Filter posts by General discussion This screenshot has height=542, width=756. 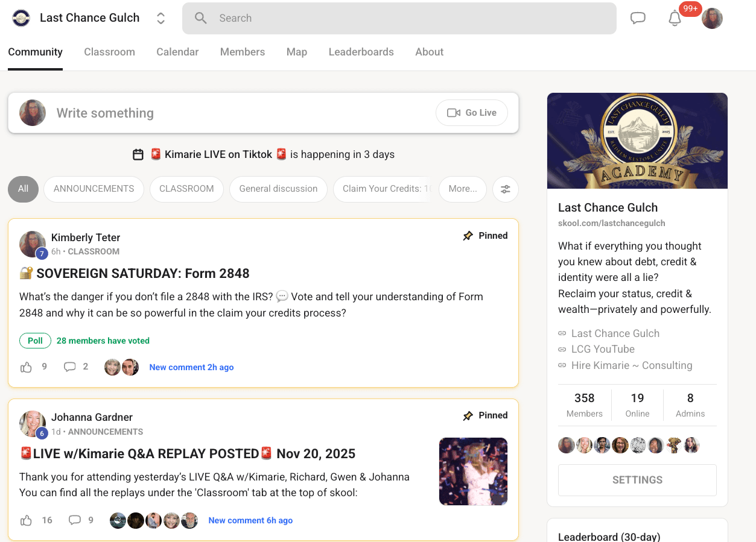pyautogui.click(x=278, y=189)
